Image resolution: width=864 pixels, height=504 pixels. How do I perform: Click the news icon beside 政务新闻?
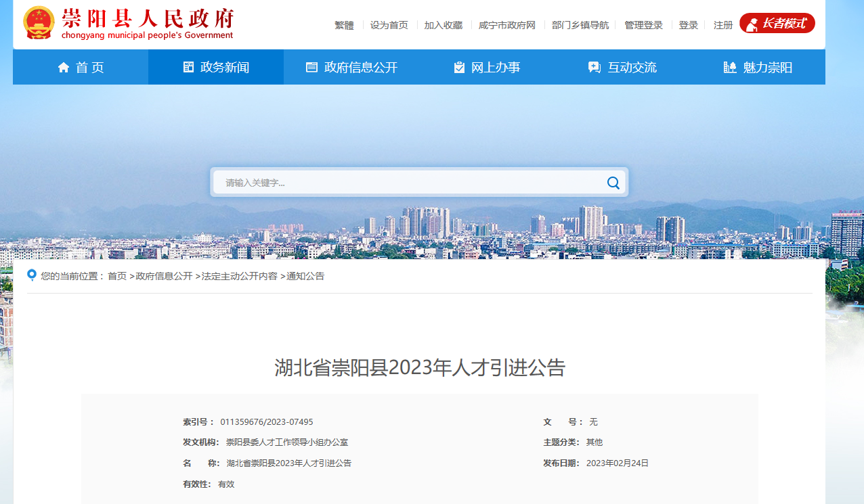tap(189, 67)
